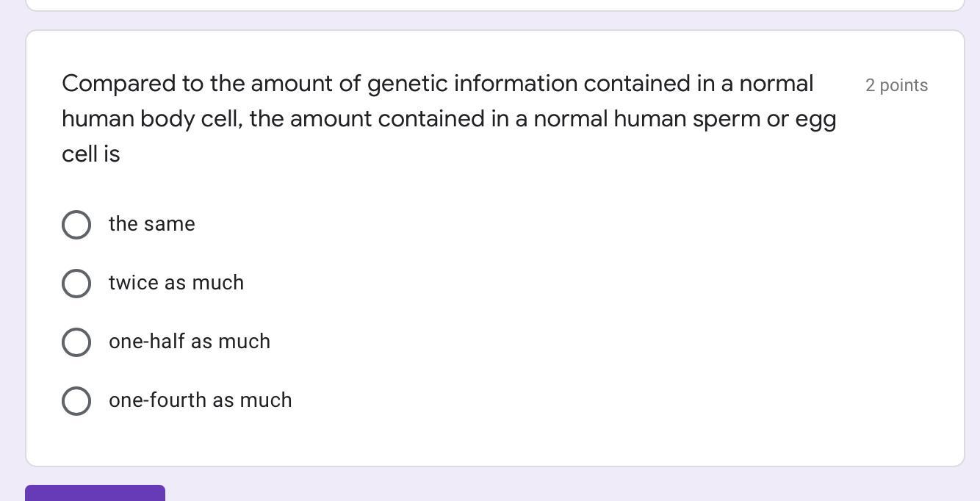Mark the "one-fourth as much" radio circle
The height and width of the screenshot is (501, 980).
[x=76, y=401]
